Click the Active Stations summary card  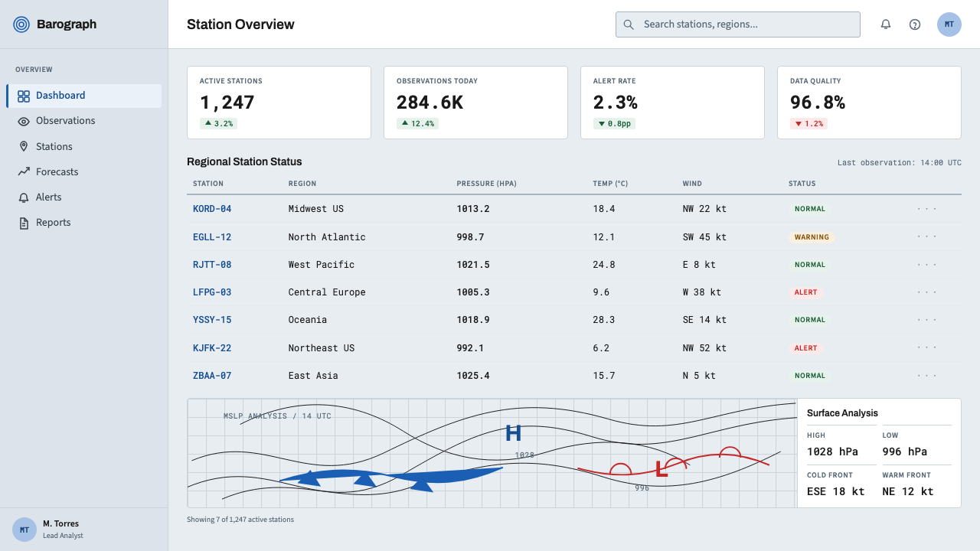[x=279, y=103]
